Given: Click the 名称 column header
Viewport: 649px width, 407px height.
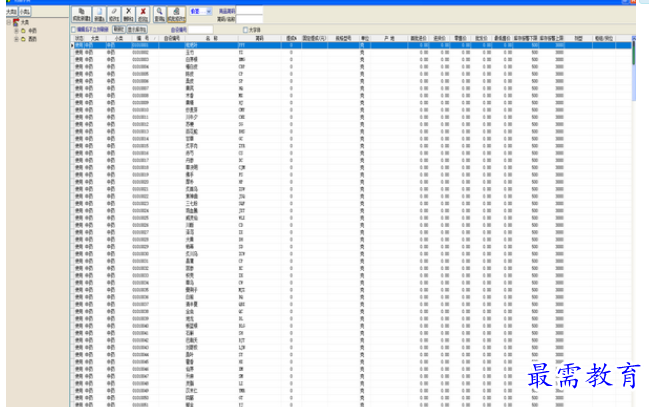Looking at the screenshot, I should click(212, 38).
